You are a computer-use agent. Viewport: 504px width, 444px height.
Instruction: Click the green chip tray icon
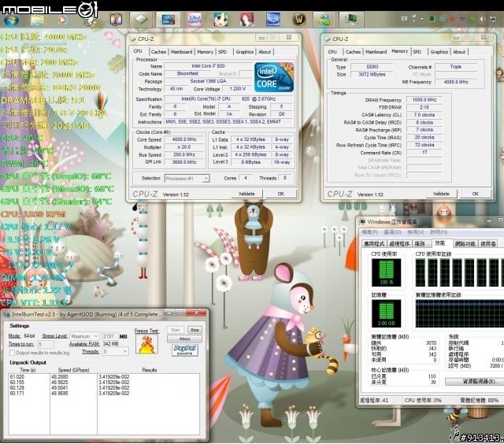[432, 19]
